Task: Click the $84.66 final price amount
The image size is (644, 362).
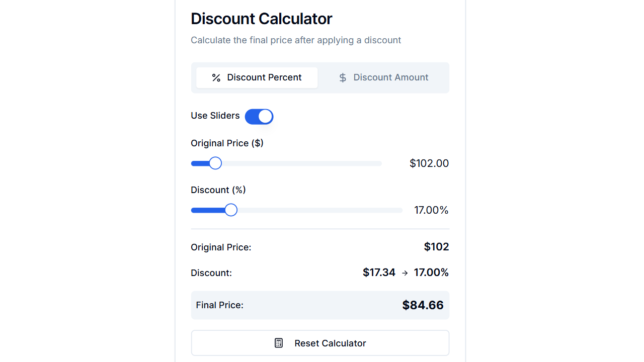Action: (423, 305)
